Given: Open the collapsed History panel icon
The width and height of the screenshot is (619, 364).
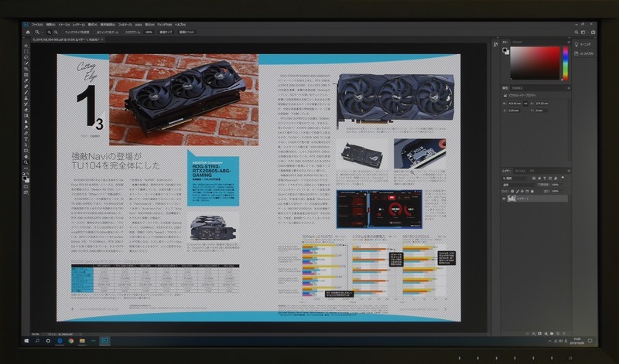Looking at the screenshot, I should pyautogui.click(x=496, y=44).
